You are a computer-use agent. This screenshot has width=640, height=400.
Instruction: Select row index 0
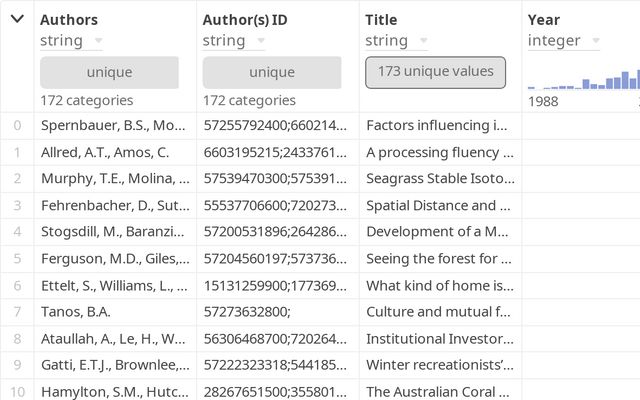[x=17, y=125]
